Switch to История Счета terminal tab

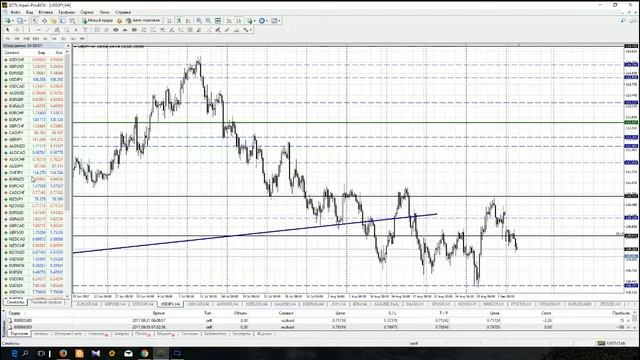pyautogui.click(x=68, y=334)
